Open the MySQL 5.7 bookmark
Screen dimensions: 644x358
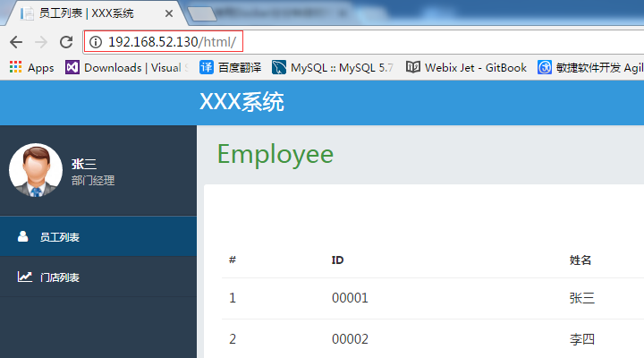332,67
